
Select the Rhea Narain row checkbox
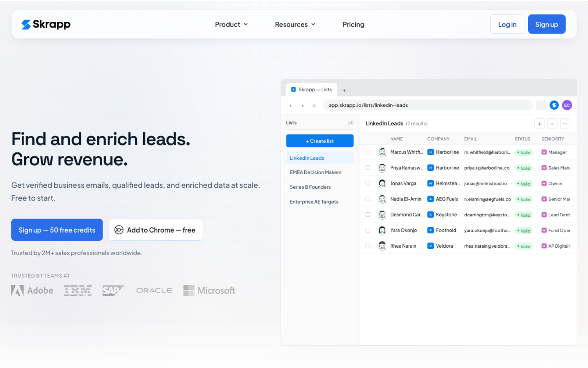click(368, 246)
